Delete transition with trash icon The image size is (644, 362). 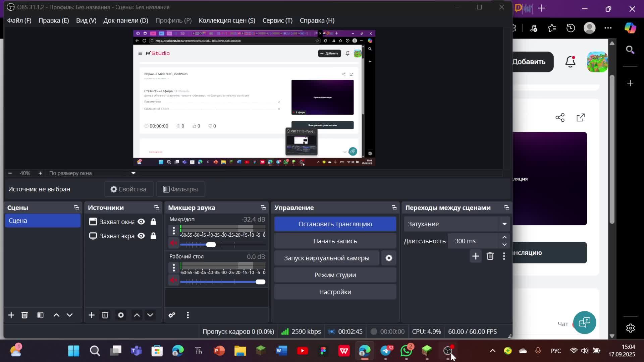click(x=490, y=256)
